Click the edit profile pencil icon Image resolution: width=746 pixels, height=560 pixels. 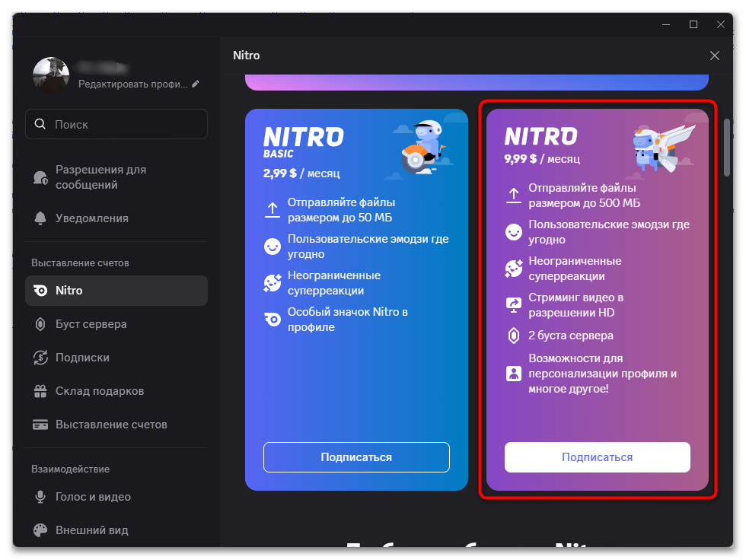click(x=196, y=84)
